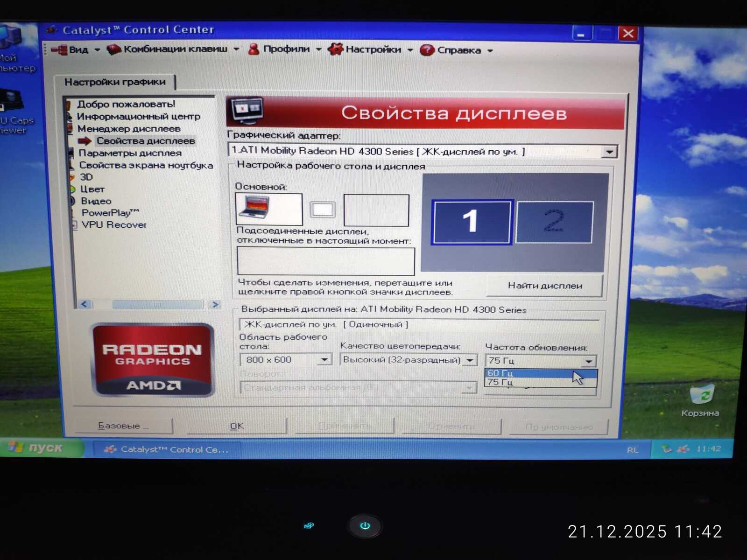Expand the Качество цветопередачи dropdown
Viewport: 747px width, 560px height.
point(470,360)
